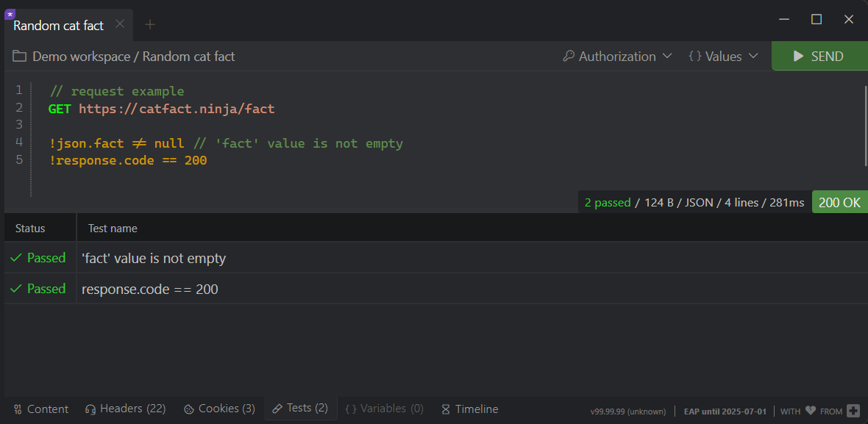
Task: Switch to the Headers (22) tab
Action: (x=126, y=409)
